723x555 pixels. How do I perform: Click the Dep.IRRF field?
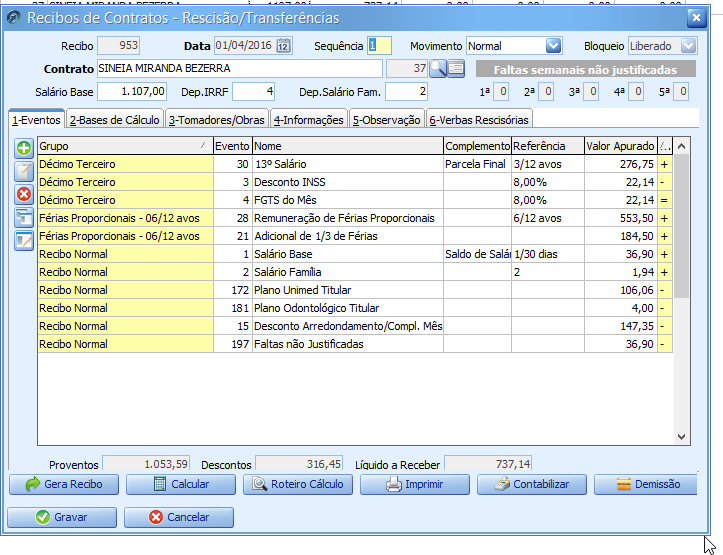click(x=254, y=91)
